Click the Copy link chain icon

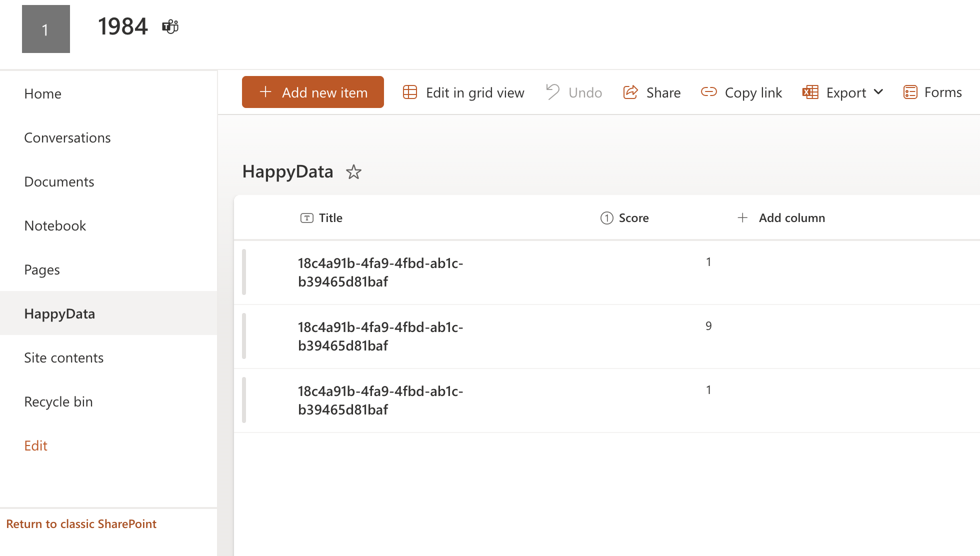tap(708, 92)
